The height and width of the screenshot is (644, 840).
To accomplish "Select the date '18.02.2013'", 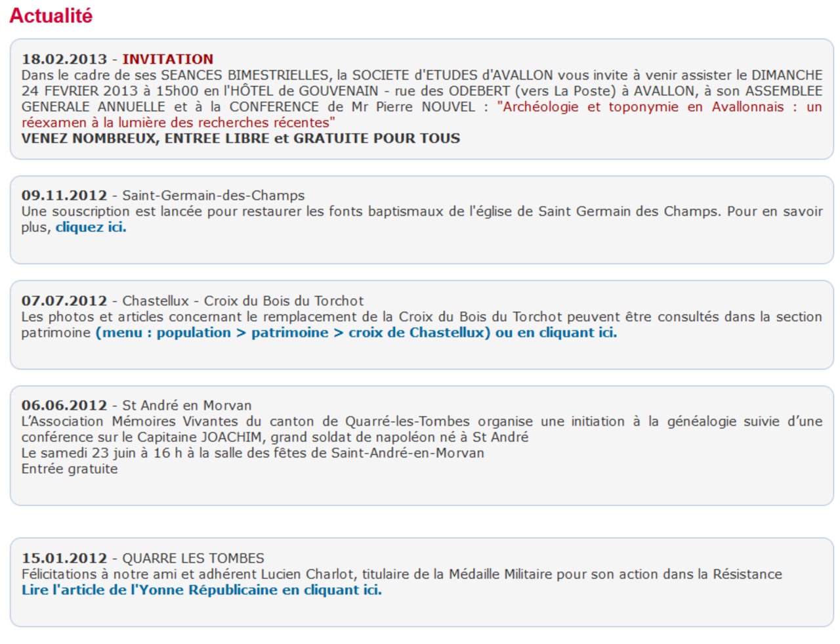I will tap(64, 59).
